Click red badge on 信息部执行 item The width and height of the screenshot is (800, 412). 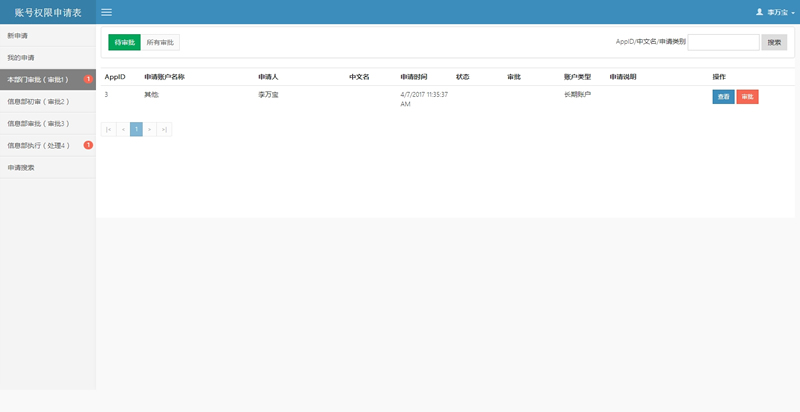[88, 145]
